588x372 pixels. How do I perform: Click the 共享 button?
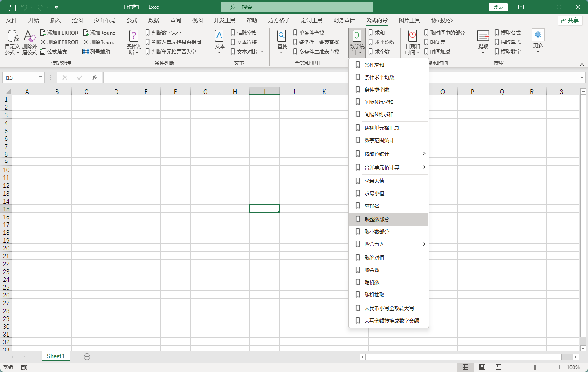tap(569, 20)
